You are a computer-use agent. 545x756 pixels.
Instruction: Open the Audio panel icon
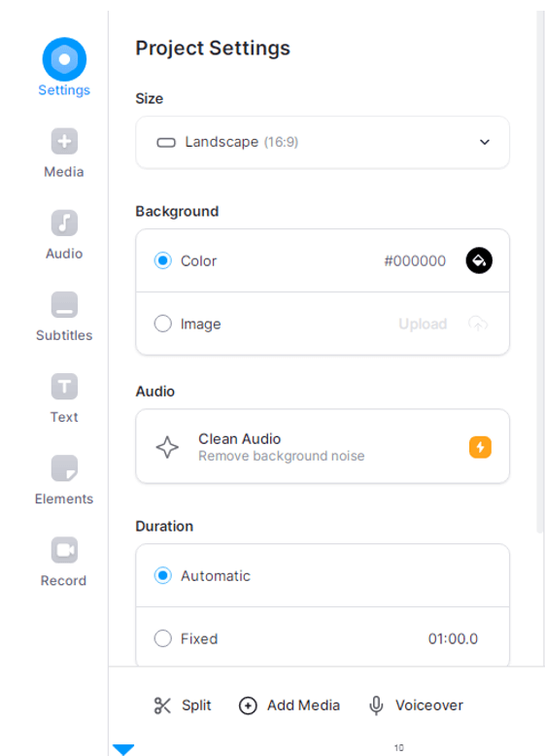64,223
